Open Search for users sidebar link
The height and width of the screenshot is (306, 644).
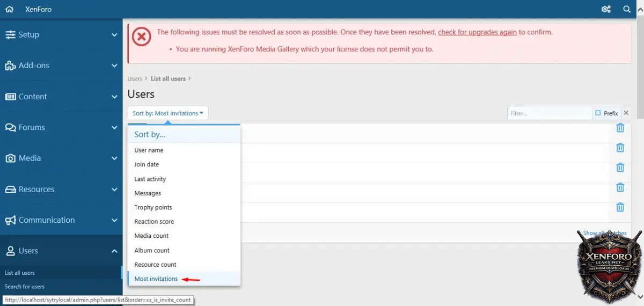click(25, 287)
